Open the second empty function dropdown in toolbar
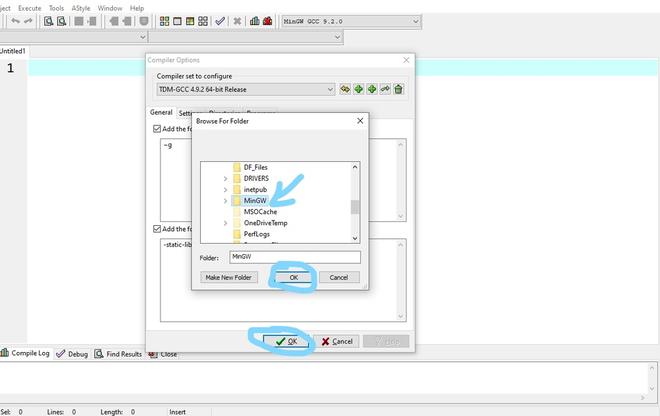 (337, 37)
